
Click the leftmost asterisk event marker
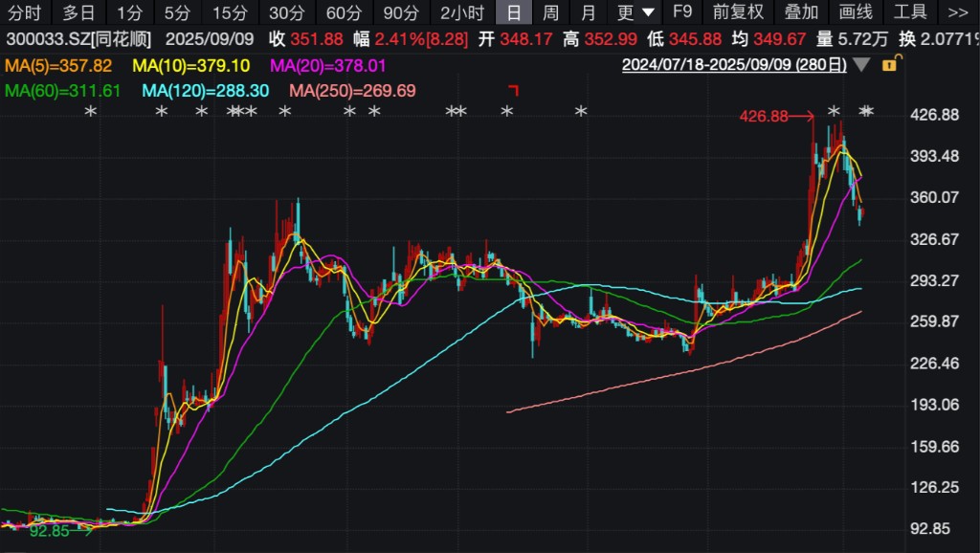coord(91,113)
